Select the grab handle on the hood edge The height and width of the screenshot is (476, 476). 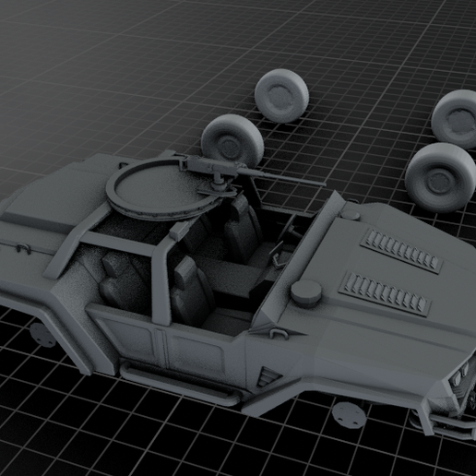pyautogui.click(x=279, y=333)
